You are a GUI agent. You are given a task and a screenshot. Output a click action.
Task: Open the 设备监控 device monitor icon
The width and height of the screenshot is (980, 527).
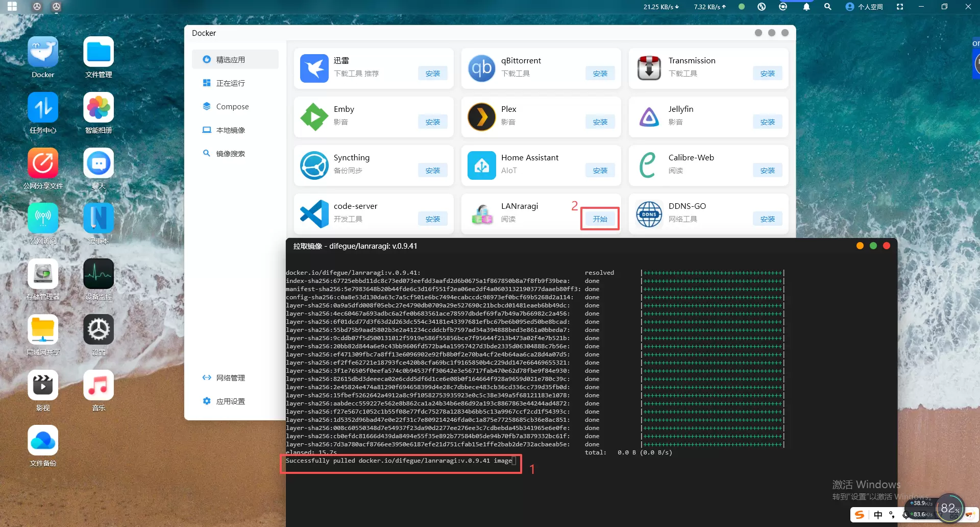99,275
